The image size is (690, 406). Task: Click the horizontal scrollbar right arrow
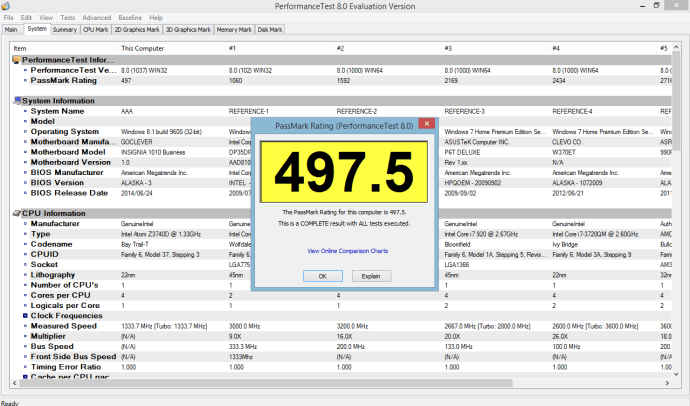point(667,383)
